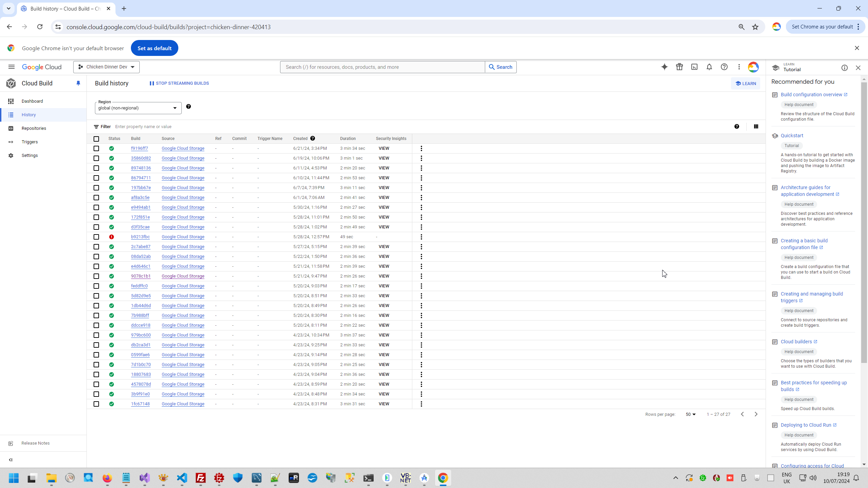Click the column display options icon
868x488 pixels.
[756, 126]
